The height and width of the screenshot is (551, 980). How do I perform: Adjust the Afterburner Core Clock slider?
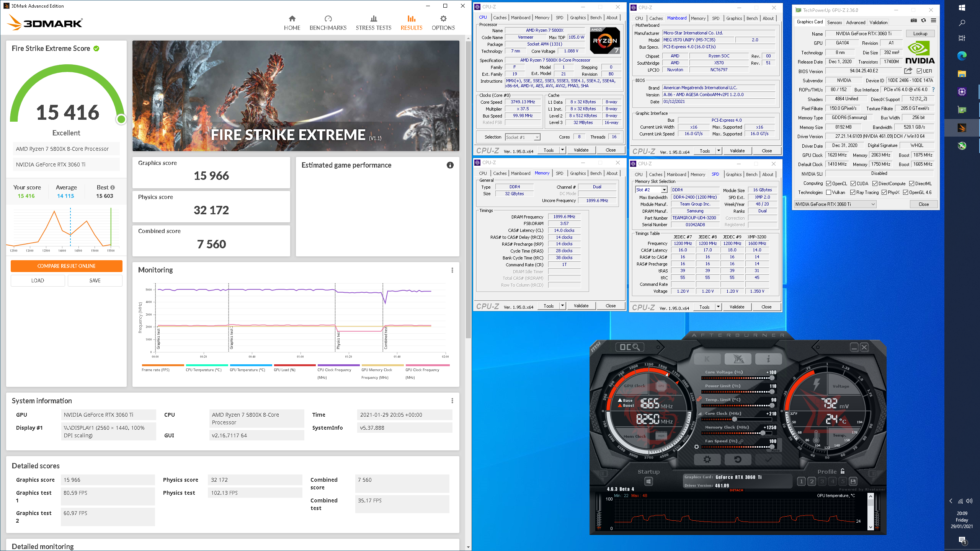(x=734, y=419)
